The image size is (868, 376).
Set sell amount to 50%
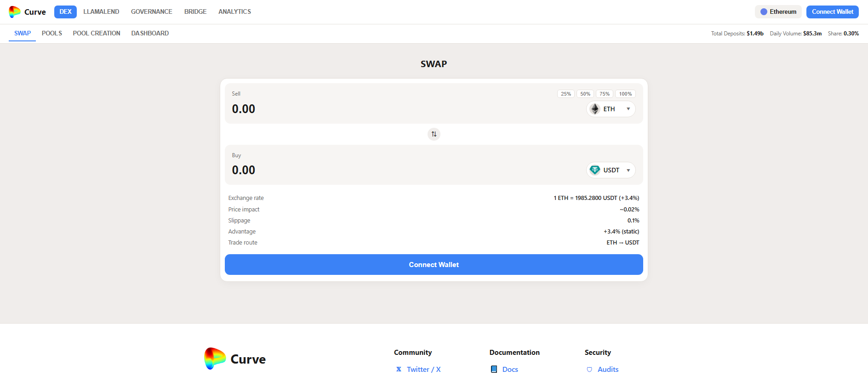[585, 94]
